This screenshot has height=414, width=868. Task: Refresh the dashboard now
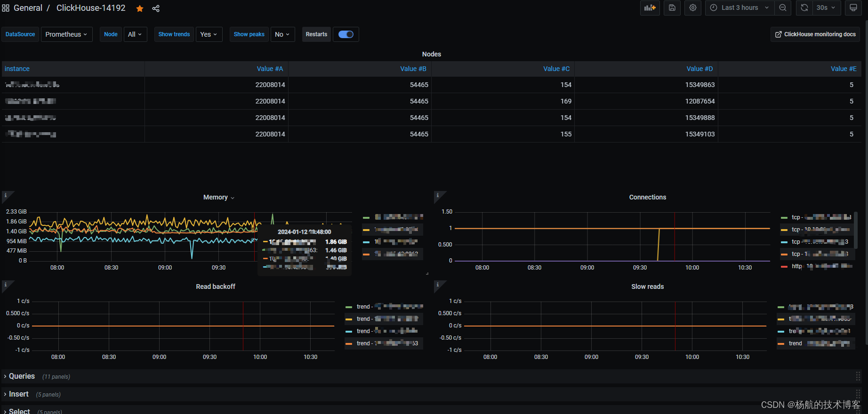click(x=804, y=8)
